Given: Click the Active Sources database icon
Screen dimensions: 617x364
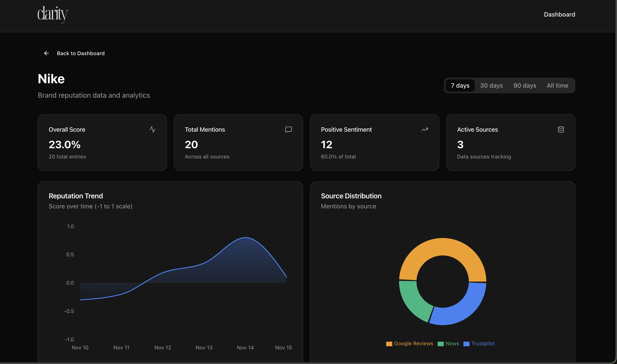Looking at the screenshot, I should 561,129.
